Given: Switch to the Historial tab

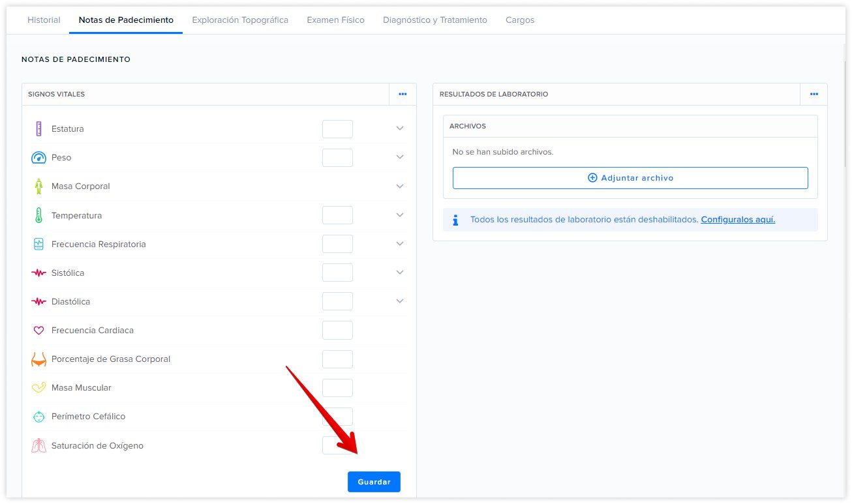Looking at the screenshot, I should [44, 20].
